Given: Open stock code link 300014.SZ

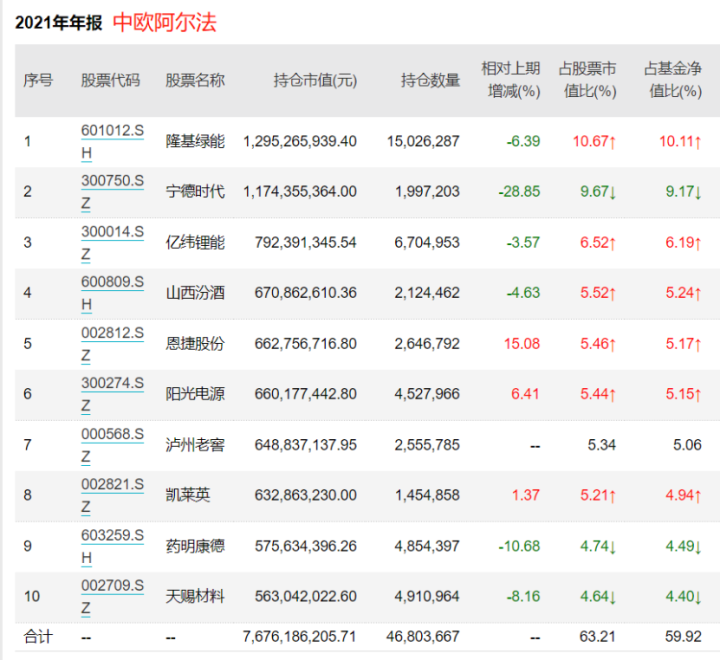Looking at the screenshot, I should [112, 243].
